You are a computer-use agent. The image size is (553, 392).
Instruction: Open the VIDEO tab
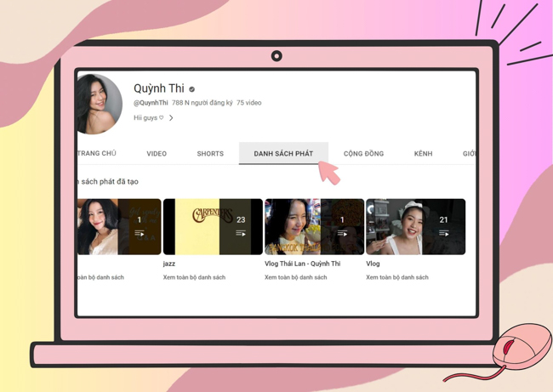157,154
